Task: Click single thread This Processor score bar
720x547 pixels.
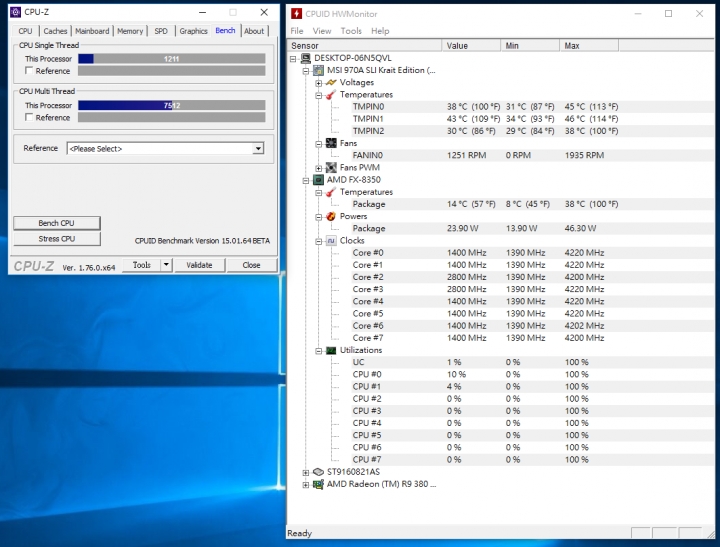Action: coord(172,59)
